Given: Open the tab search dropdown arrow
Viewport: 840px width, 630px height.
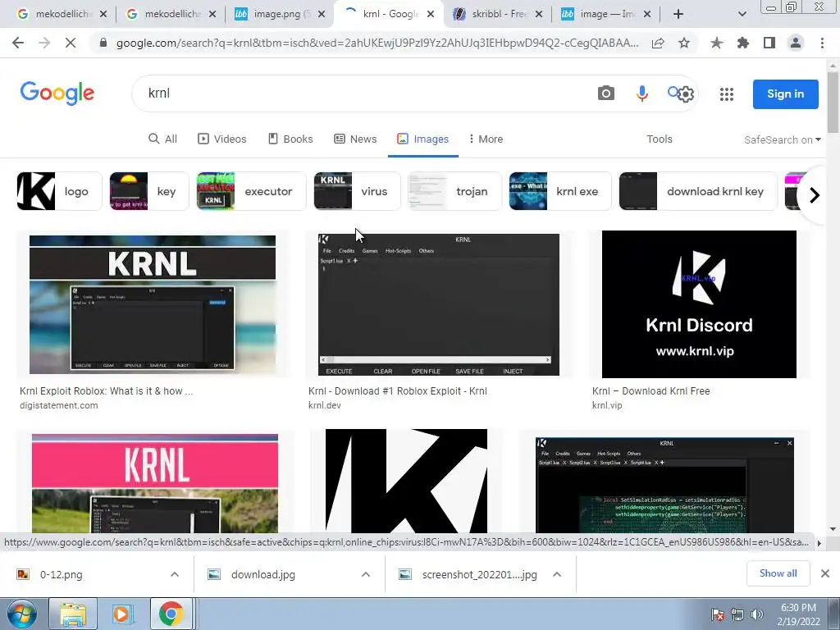Looking at the screenshot, I should pos(742,14).
